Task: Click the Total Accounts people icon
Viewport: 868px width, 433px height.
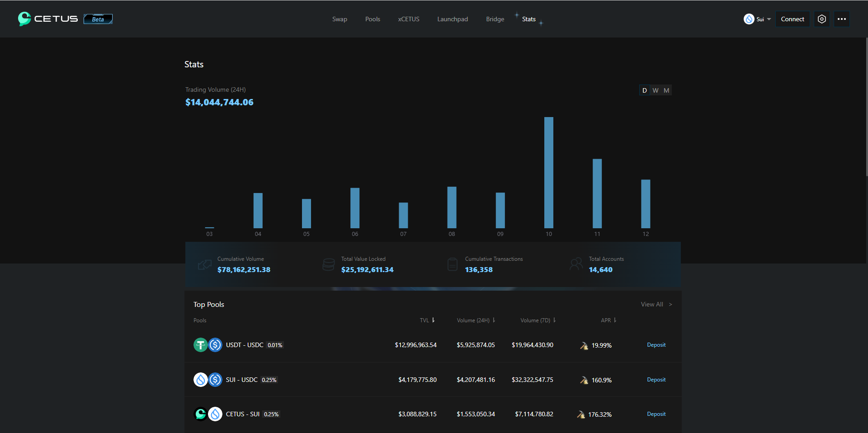Action: [576, 264]
